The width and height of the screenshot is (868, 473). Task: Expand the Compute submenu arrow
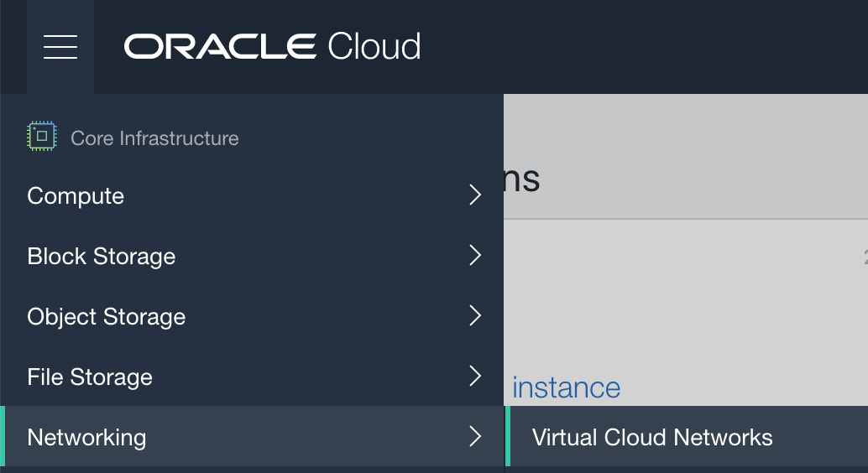(475, 195)
